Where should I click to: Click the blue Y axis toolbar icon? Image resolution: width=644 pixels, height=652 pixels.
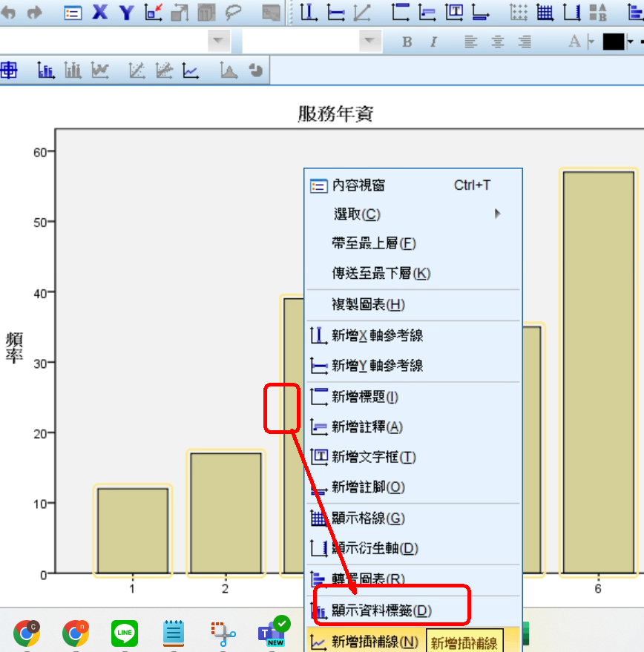pyautogui.click(x=127, y=13)
